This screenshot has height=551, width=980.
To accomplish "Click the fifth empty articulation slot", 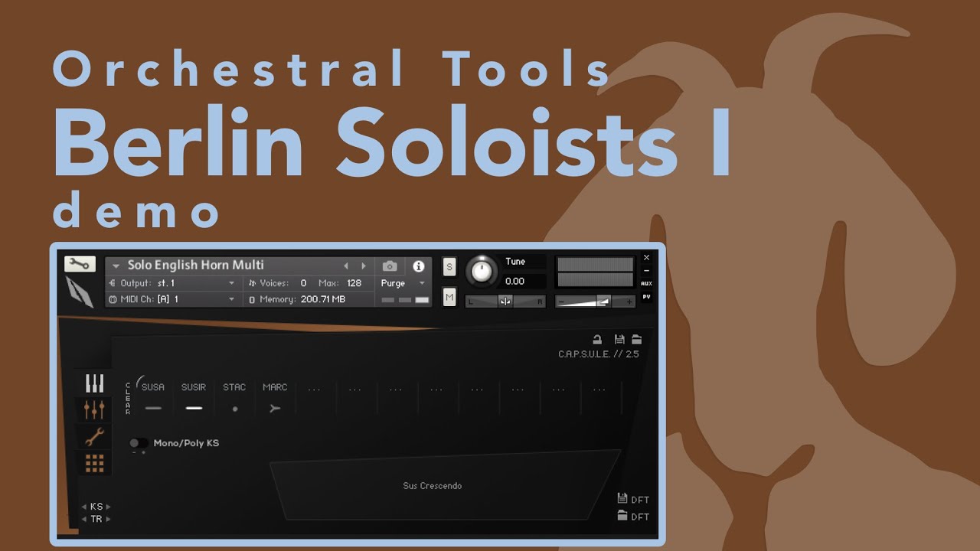I will click(477, 398).
